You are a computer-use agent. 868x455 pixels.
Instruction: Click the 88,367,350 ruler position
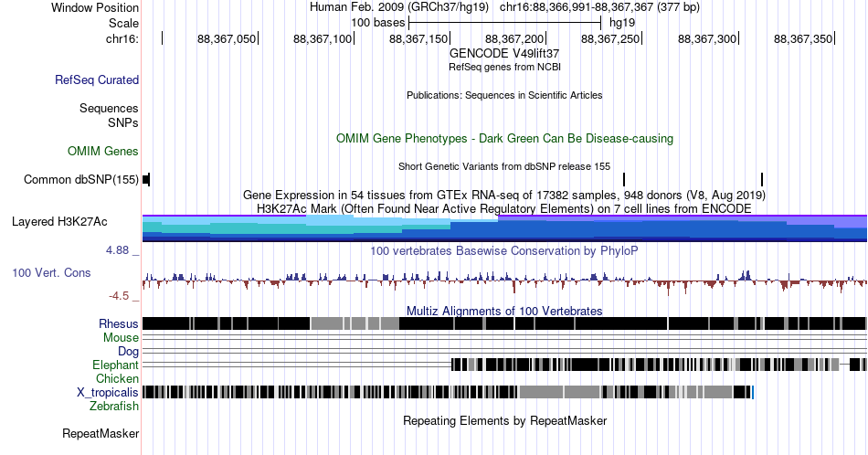pyautogui.click(x=803, y=38)
